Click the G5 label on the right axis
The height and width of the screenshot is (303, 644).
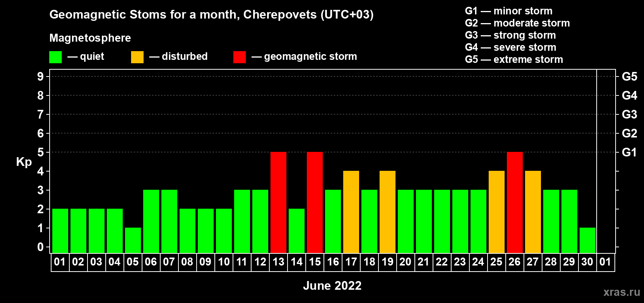click(629, 77)
